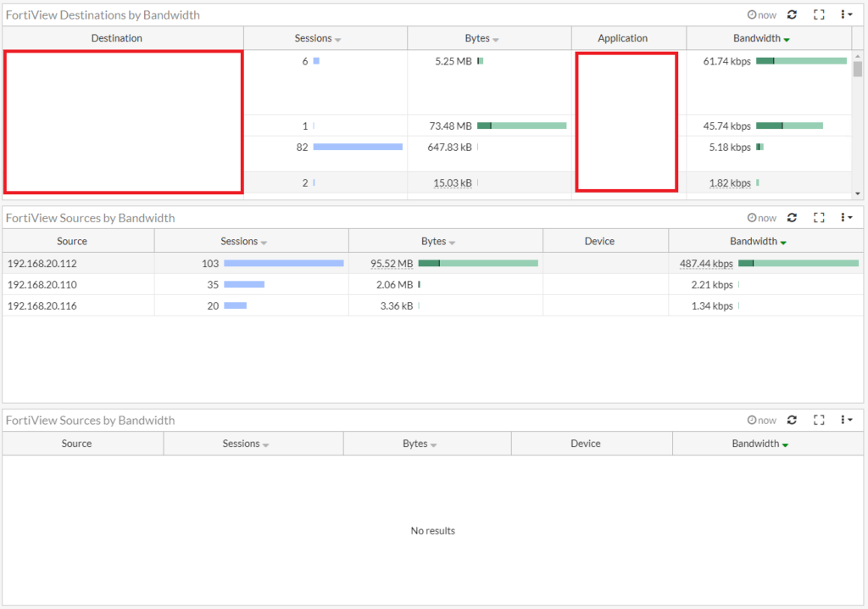Click the 2.06 MB bytes value
This screenshot has width=868, height=609.
pos(395,284)
